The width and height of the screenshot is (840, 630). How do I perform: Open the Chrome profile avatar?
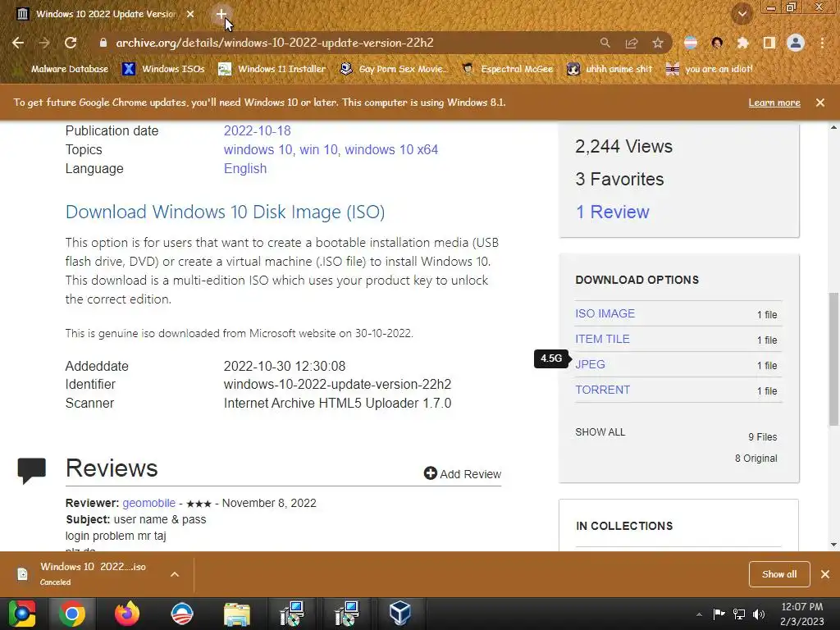tap(796, 43)
